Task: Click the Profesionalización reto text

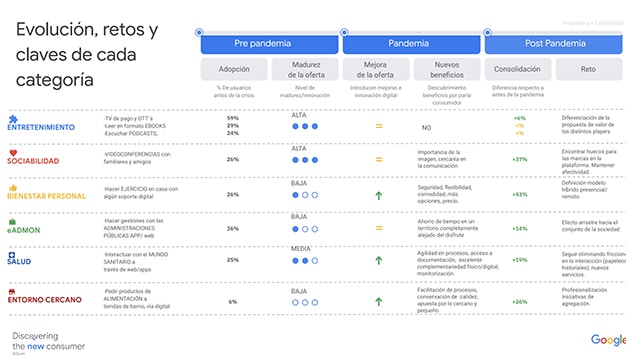Action: pyautogui.click(x=584, y=297)
